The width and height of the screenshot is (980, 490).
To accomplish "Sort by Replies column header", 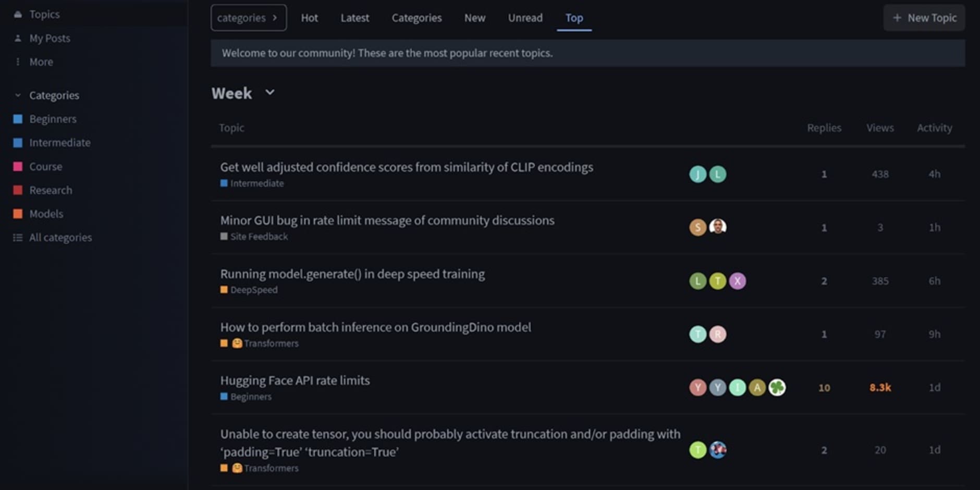I will click(x=824, y=128).
